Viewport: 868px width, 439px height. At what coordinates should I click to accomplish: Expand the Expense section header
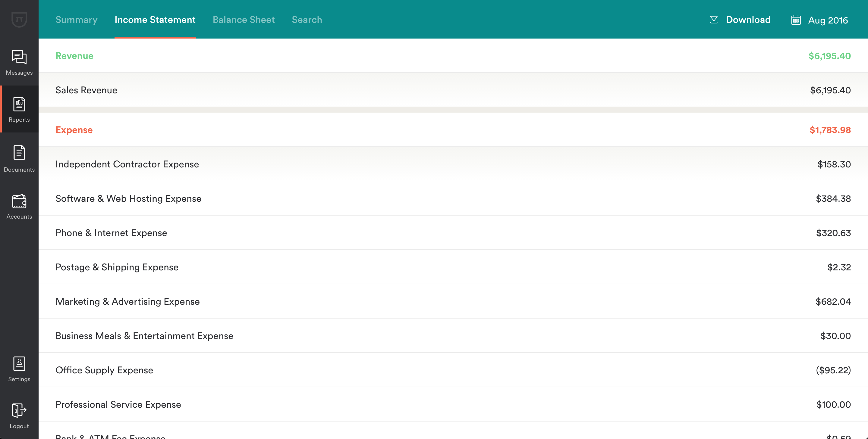click(x=74, y=129)
